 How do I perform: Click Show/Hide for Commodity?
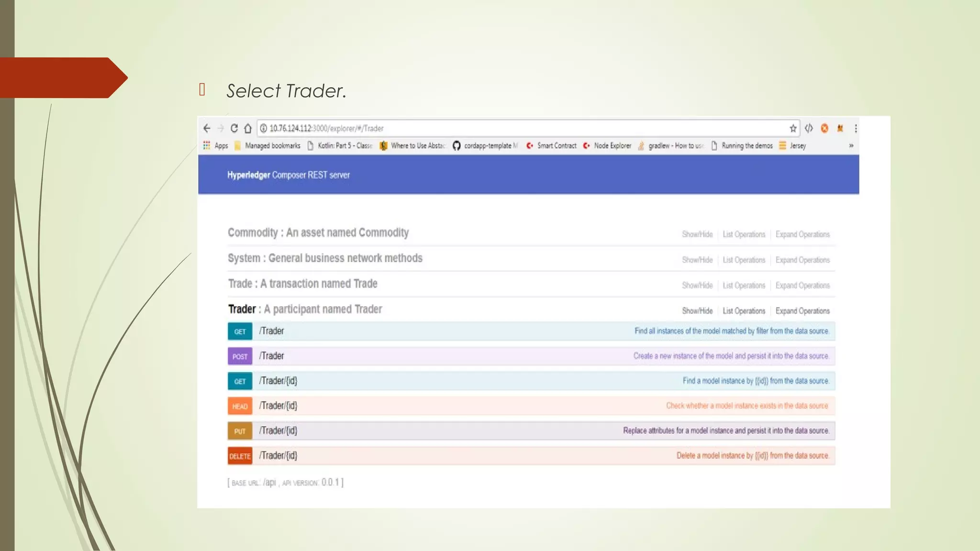click(x=697, y=234)
